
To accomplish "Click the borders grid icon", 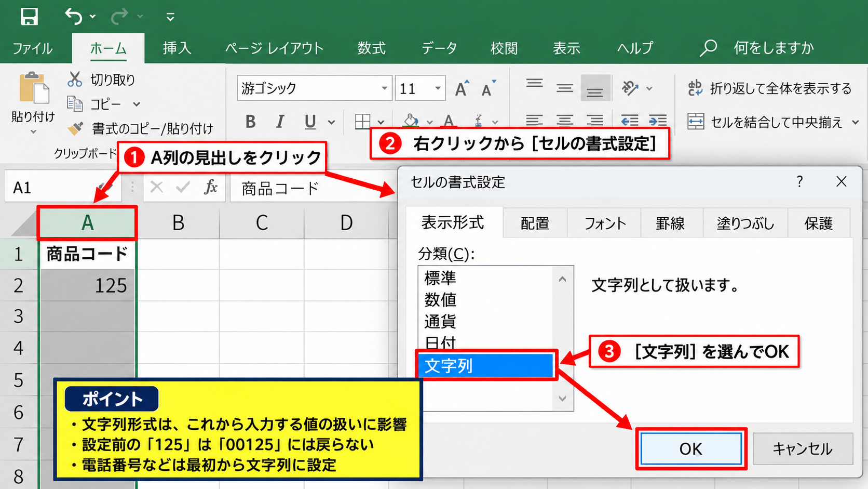I will coord(362,122).
